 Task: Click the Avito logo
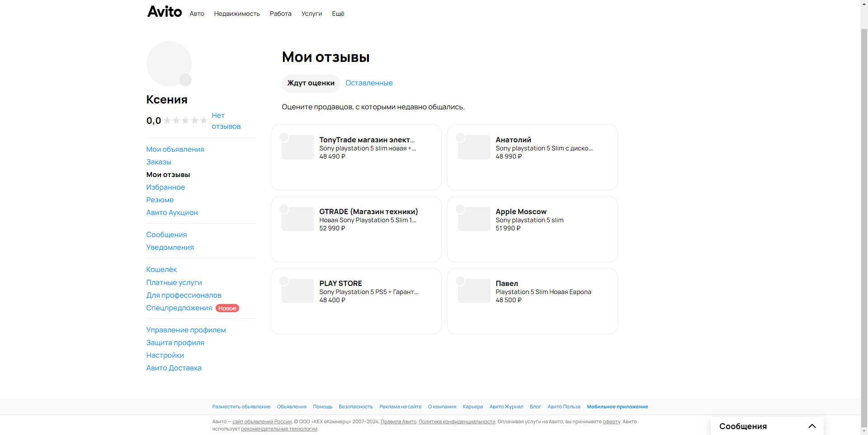click(165, 11)
